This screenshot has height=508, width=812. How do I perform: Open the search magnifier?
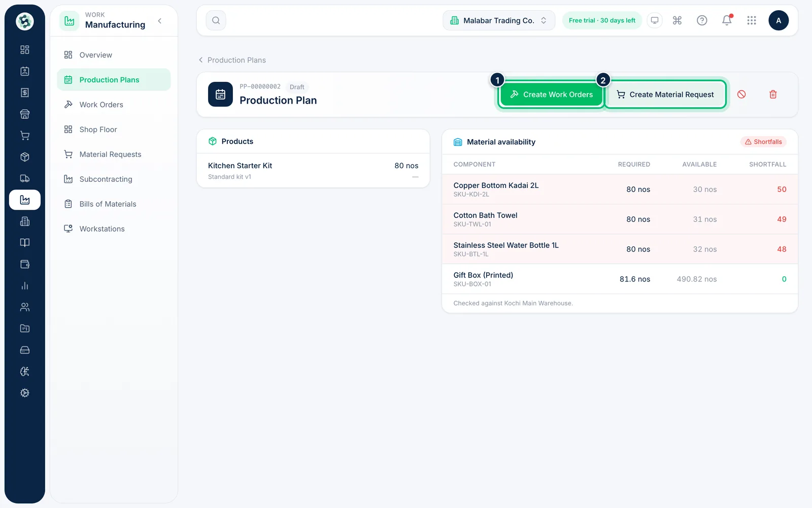[216, 20]
